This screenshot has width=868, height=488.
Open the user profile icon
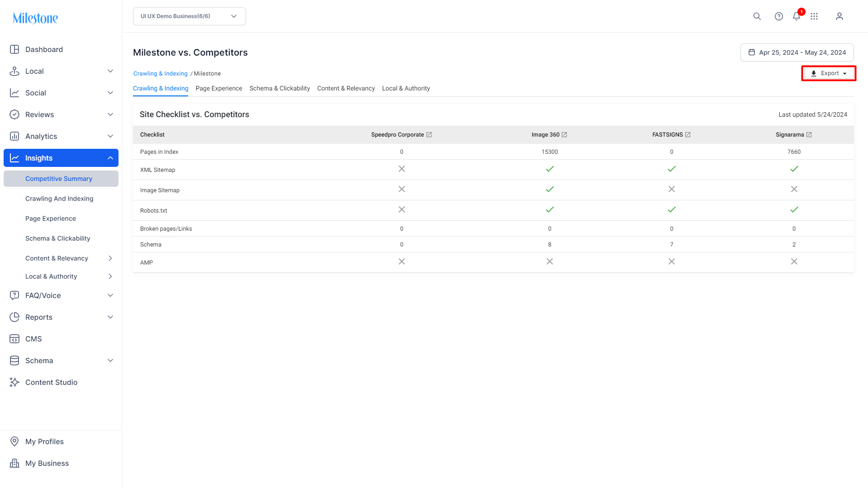pyautogui.click(x=840, y=16)
